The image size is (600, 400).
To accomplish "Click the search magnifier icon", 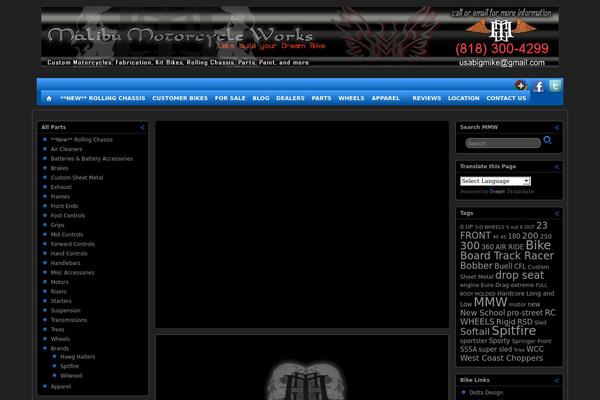I will coord(548,140).
